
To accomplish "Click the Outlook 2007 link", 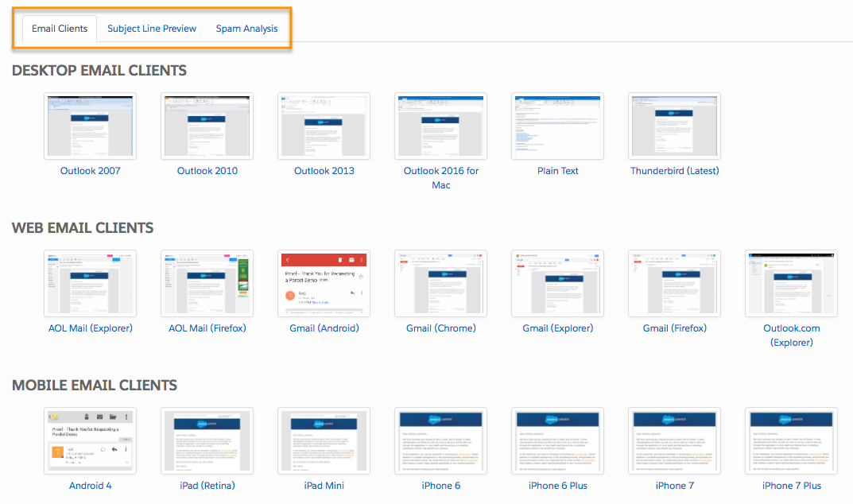I will point(91,171).
